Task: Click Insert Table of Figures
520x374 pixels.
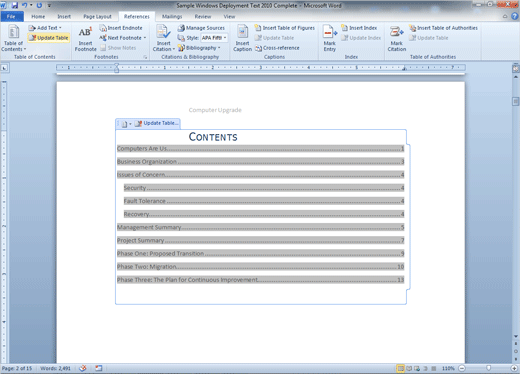Action: click(x=285, y=28)
